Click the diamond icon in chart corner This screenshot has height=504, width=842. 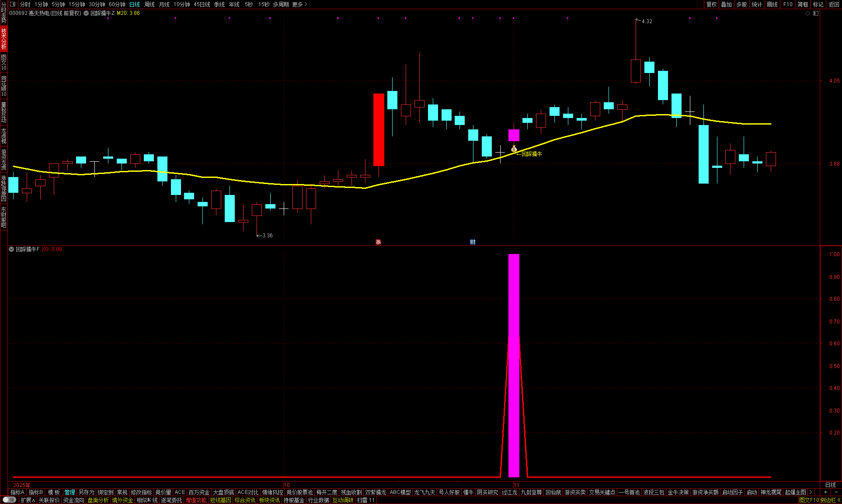tap(807, 14)
